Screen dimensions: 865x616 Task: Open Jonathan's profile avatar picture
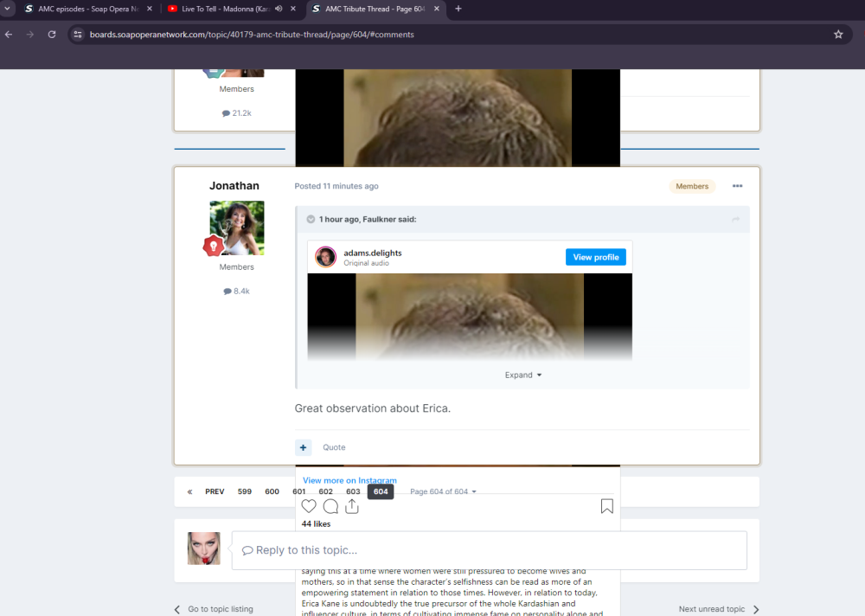pyautogui.click(x=236, y=228)
